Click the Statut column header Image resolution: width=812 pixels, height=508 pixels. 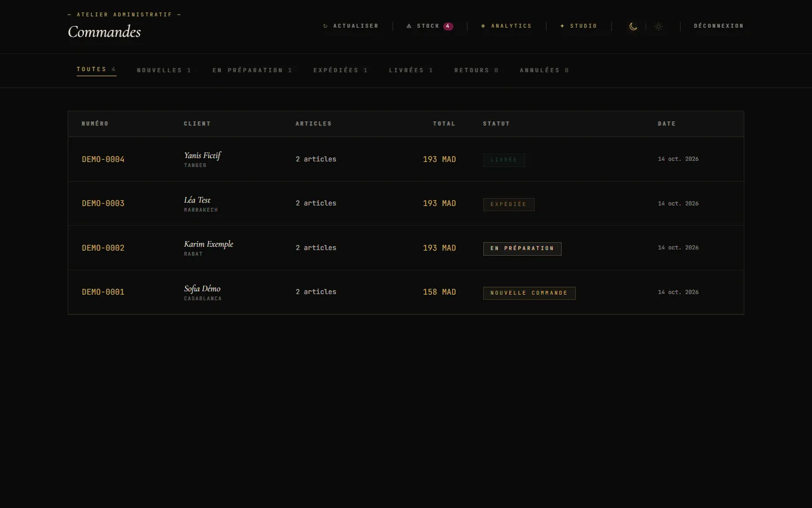pyautogui.click(x=496, y=124)
